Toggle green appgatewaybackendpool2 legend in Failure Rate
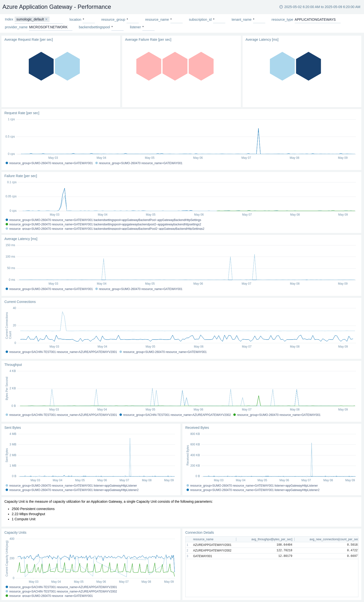Image resolution: width=364 pixels, height=602 pixels. point(103,224)
